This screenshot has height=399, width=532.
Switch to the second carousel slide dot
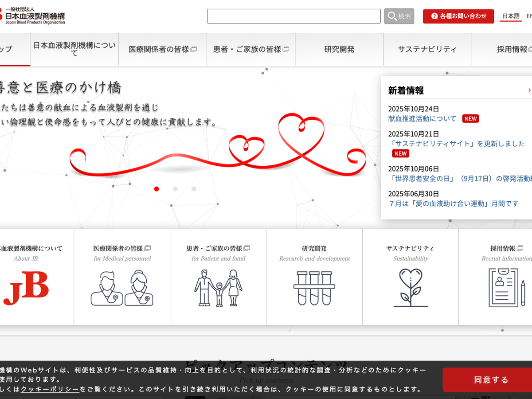point(175,189)
